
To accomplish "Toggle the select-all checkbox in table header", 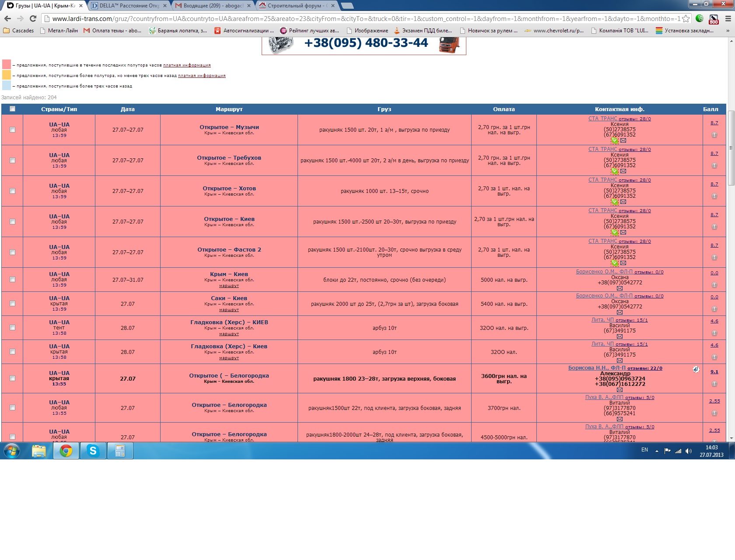I will [x=12, y=109].
